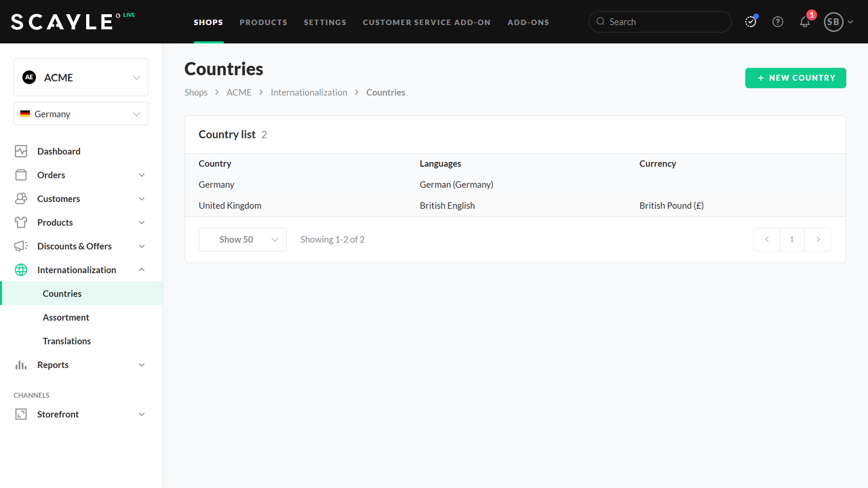Screen dimensions: 868x488
Task: Open the help question mark icon
Action: pos(778,22)
